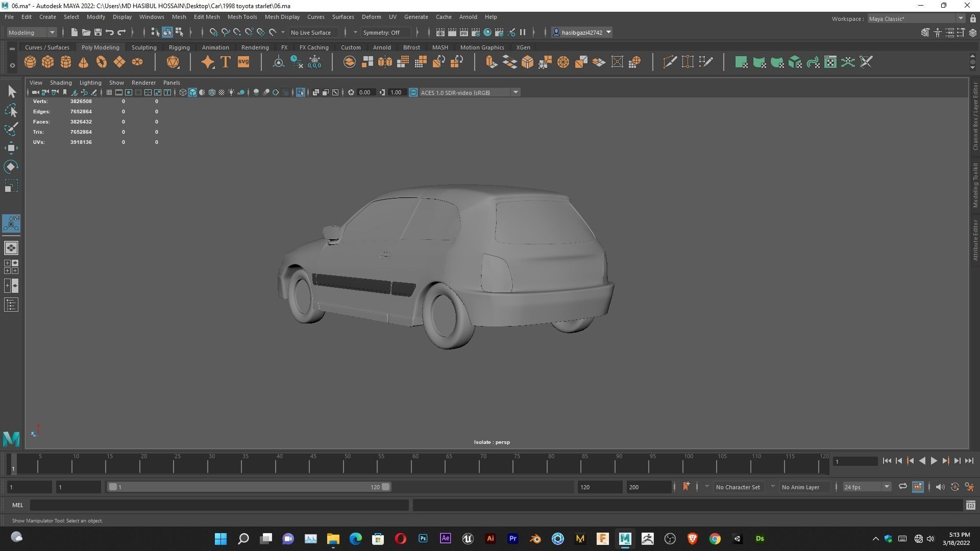Open the Arnold menu
The image size is (980, 551).
pyautogui.click(x=468, y=17)
